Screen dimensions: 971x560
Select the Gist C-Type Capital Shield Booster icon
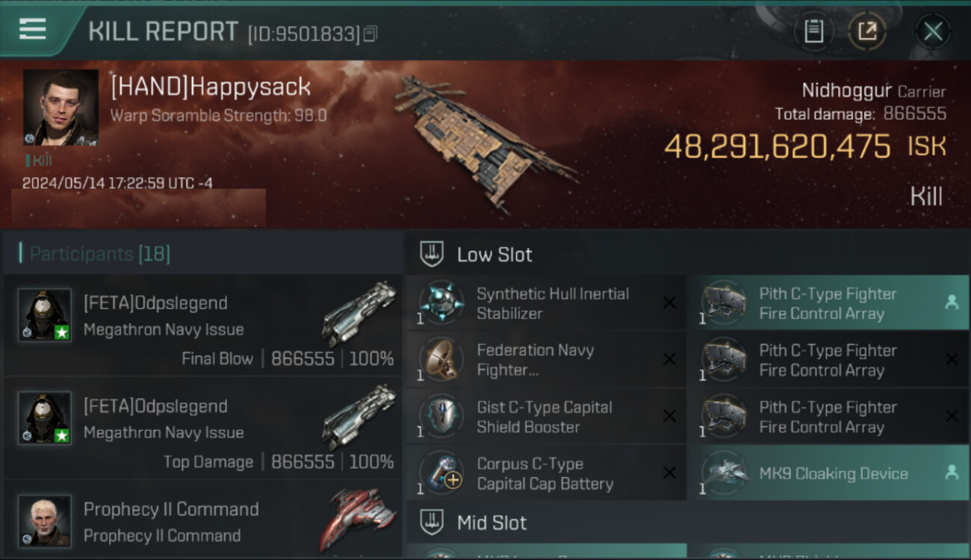[441, 416]
